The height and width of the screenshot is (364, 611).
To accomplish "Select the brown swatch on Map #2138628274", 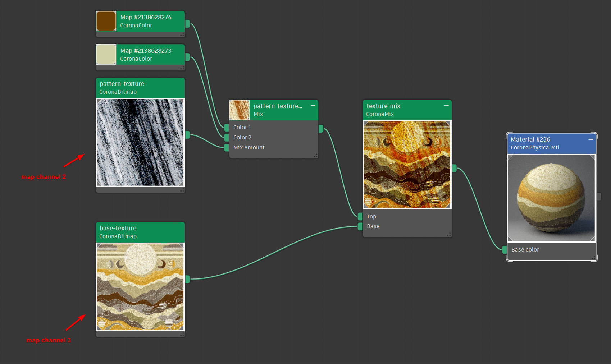I will pyautogui.click(x=106, y=21).
